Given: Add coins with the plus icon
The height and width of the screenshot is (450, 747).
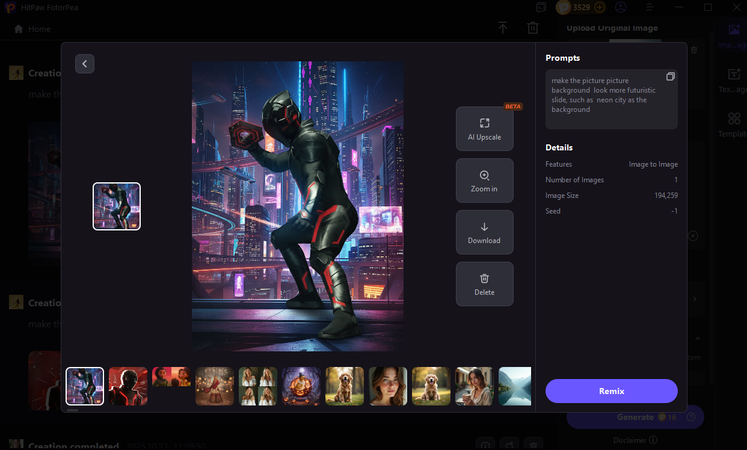Looking at the screenshot, I should [600, 7].
